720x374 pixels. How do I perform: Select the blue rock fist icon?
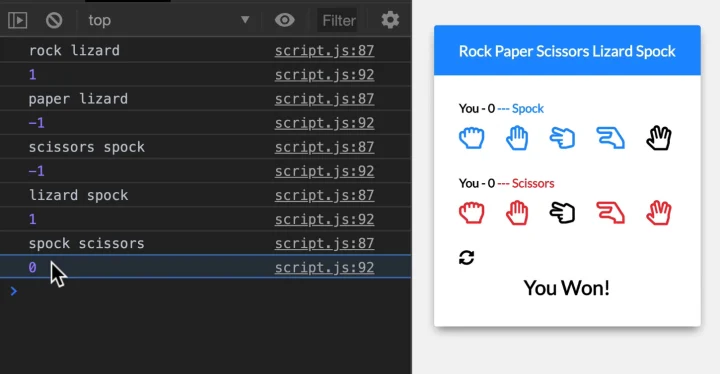(472, 138)
